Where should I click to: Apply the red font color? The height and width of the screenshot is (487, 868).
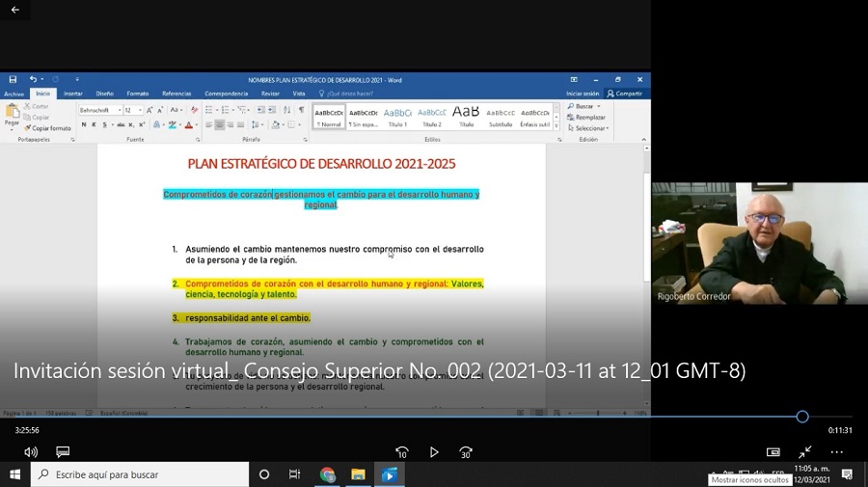tap(189, 125)
